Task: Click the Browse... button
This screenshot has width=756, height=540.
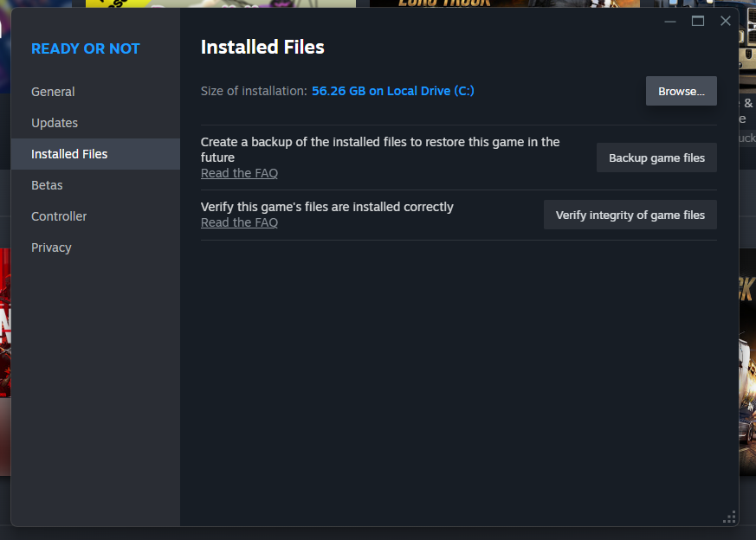Action: (681, 91)
